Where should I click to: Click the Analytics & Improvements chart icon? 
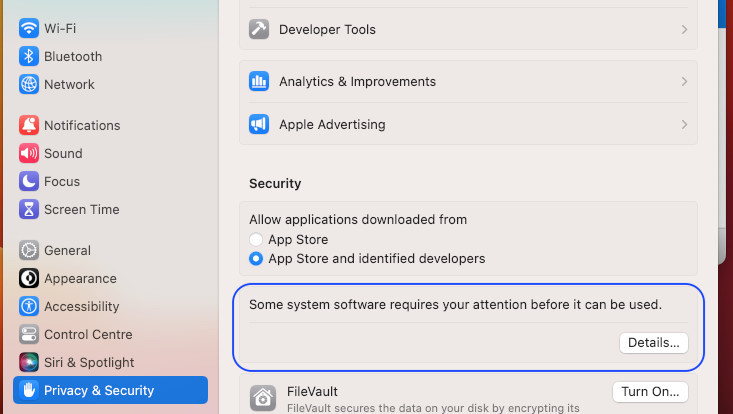click(259, 81)
